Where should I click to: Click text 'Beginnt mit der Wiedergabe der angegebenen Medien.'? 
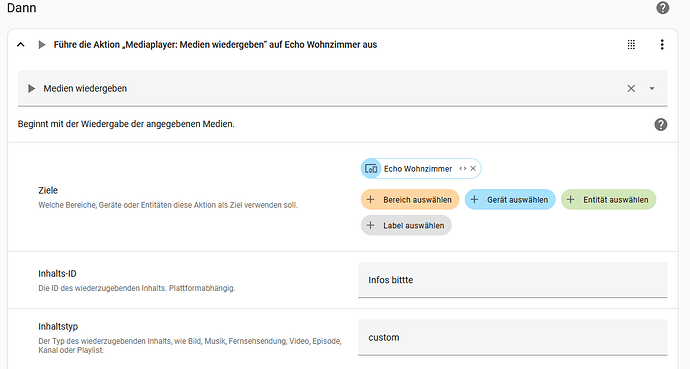(126, 124)
